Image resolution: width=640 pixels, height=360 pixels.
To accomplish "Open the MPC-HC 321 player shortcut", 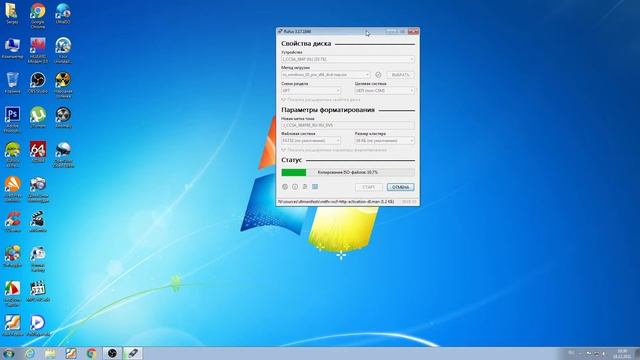I will [38, 291].
